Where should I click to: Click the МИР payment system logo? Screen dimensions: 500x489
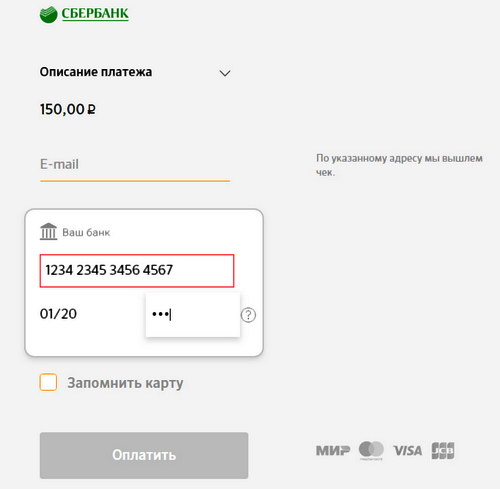coord(333,451)
